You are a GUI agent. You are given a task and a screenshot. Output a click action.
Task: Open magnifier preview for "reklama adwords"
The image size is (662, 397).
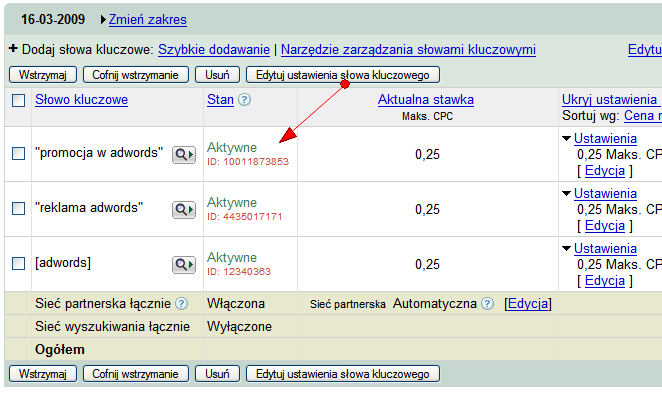184,209
